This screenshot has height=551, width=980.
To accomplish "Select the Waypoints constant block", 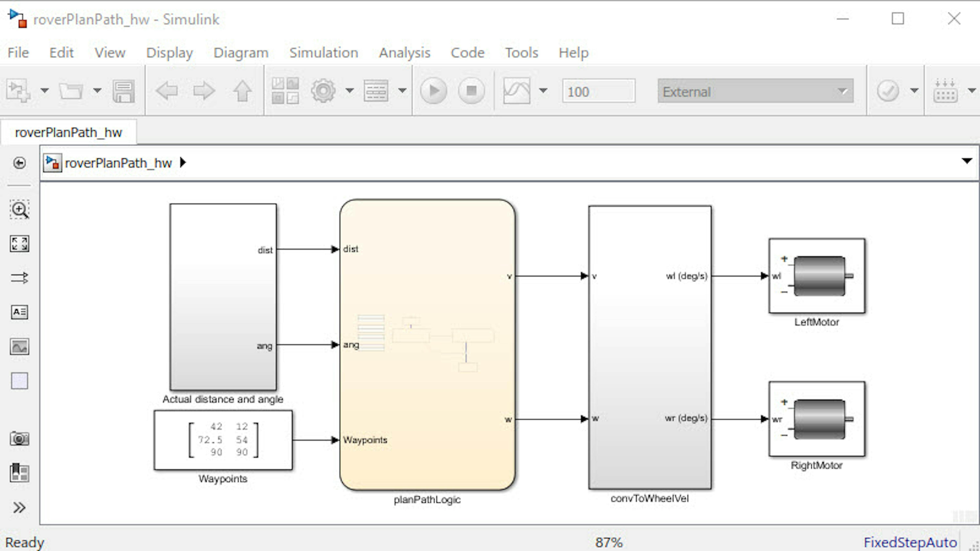I will pyautogui.click(x=223, y=440).
